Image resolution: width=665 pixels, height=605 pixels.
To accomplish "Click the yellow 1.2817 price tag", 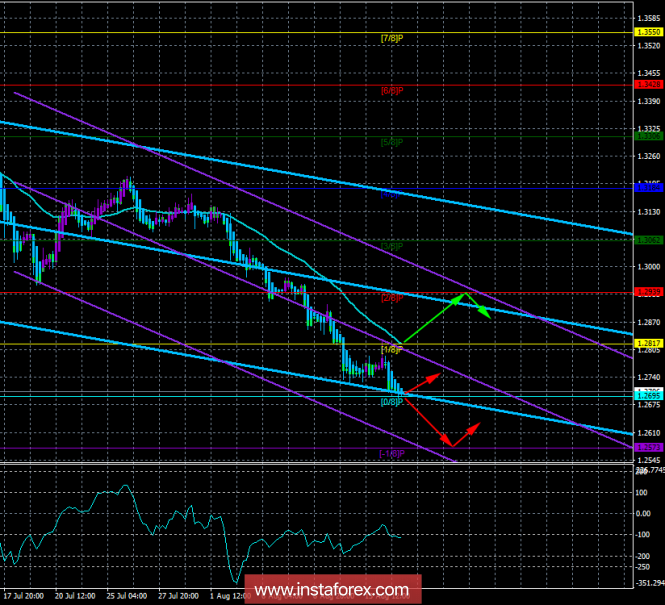I will (x=648, y=343).
